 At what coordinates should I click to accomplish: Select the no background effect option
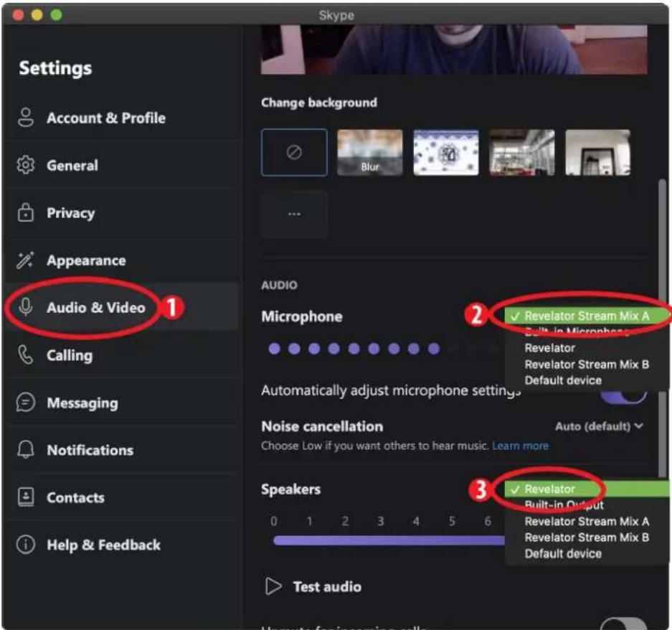coord(294,152)
